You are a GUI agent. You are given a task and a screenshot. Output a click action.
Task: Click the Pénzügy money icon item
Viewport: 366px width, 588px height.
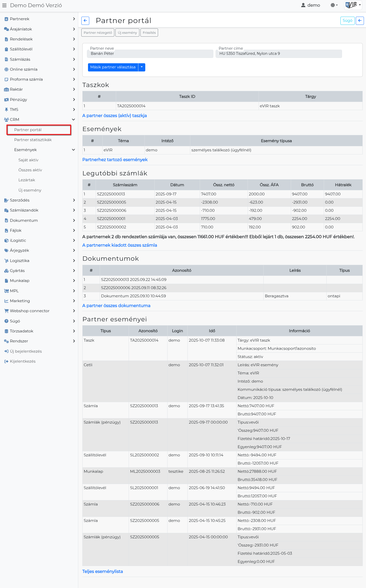tap(6, 100)
